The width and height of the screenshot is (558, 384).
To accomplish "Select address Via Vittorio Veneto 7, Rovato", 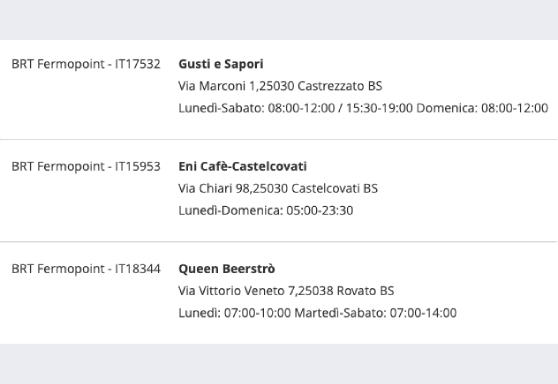I will coord(286,291).
